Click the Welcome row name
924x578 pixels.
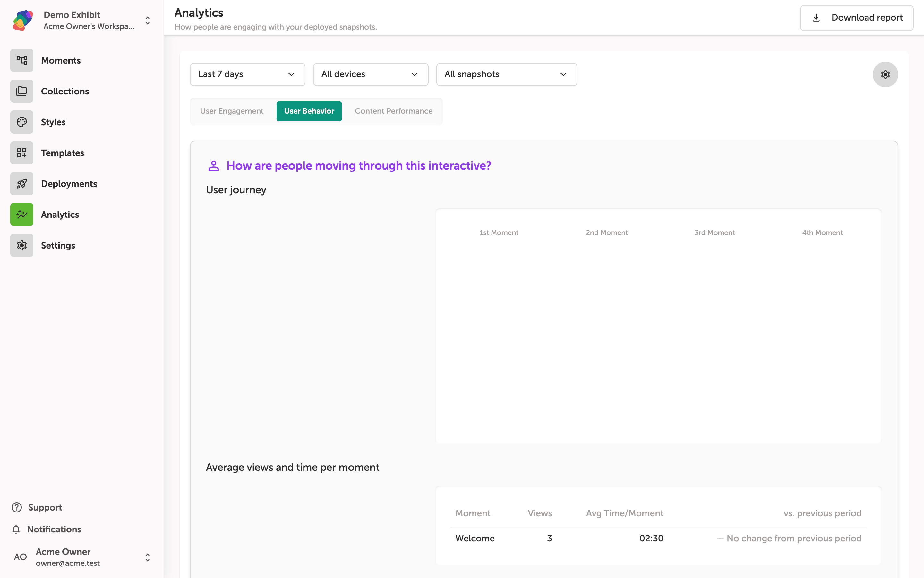coord(475,538)
